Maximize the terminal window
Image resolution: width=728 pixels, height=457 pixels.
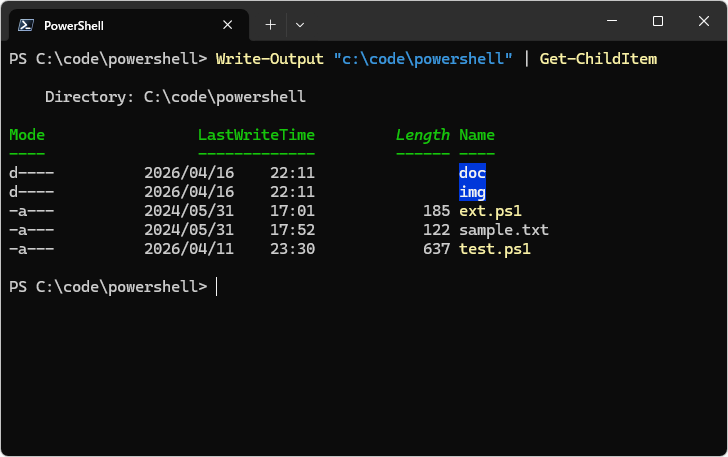point(657,21)
